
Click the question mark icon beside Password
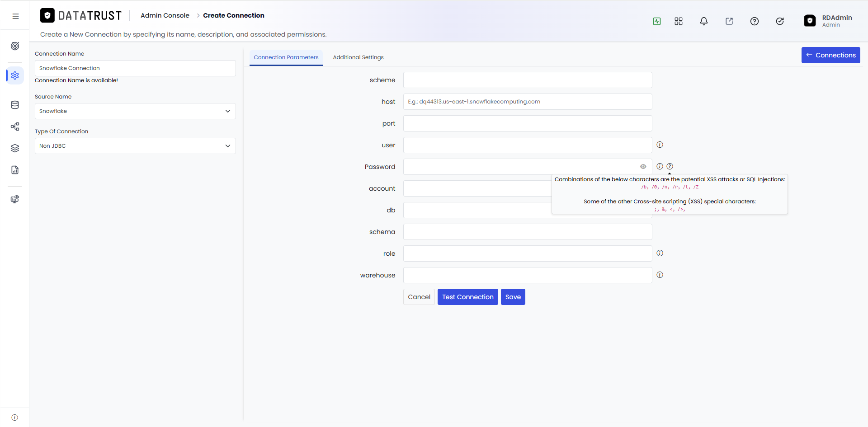point(670,166)
